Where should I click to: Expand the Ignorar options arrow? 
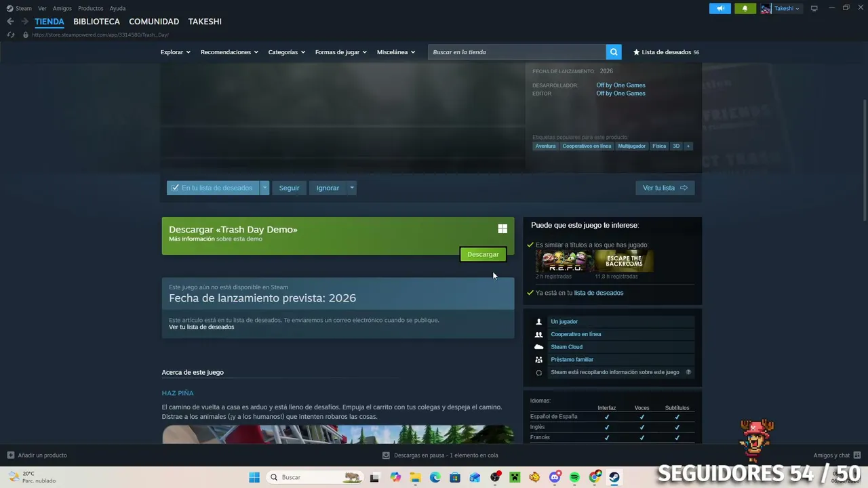click(351, 188)
